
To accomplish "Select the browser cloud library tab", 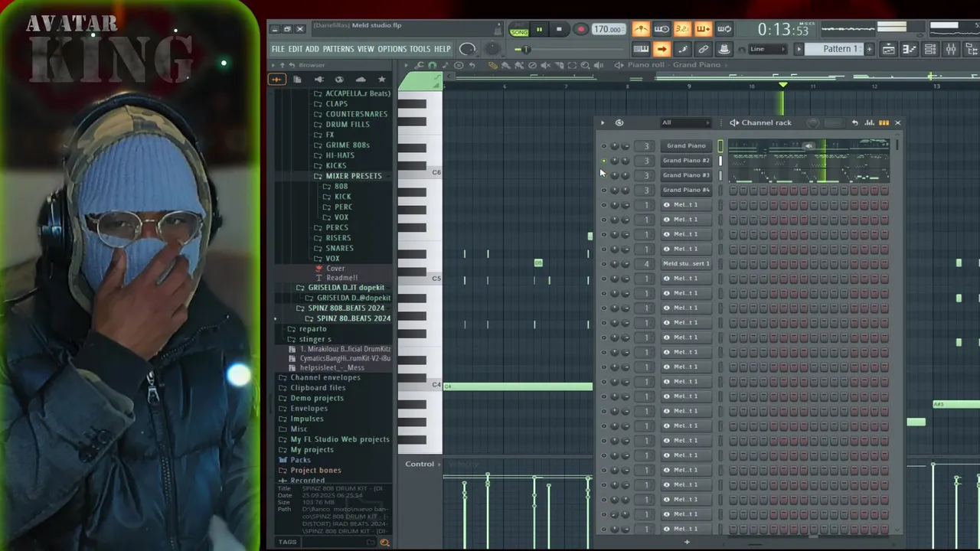I will point(361,80).
